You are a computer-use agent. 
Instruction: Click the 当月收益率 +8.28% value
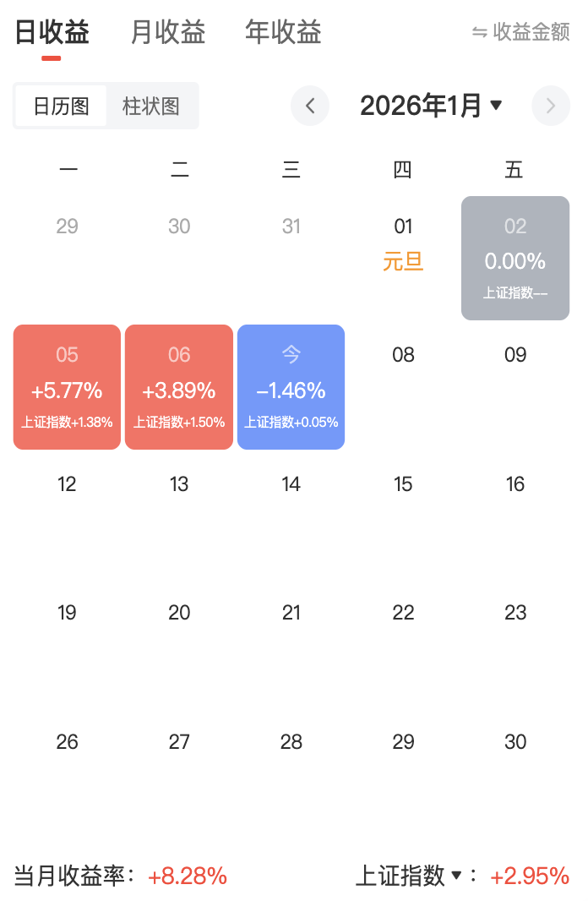pos(188,876)
